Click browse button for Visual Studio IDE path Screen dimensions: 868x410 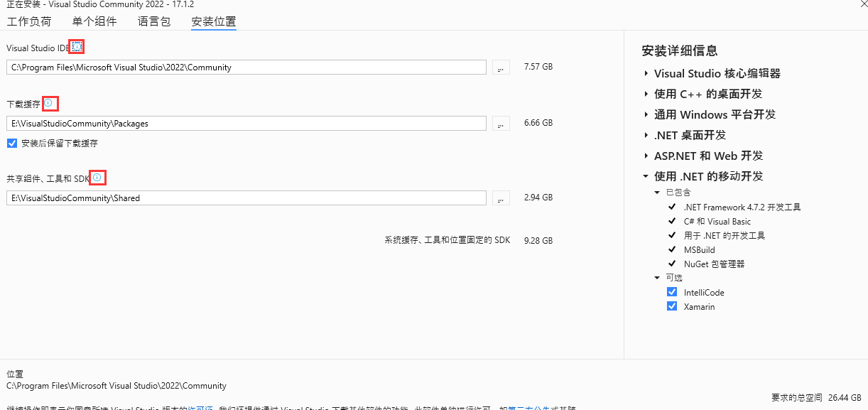click(501, 68)
